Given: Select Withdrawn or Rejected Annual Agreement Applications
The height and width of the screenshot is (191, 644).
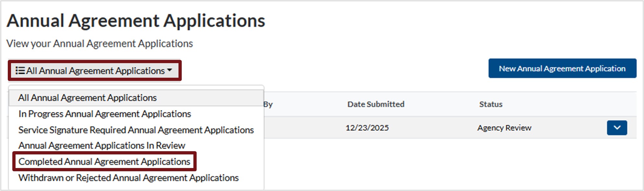Looking at the screenshot, I should [129, 178].
